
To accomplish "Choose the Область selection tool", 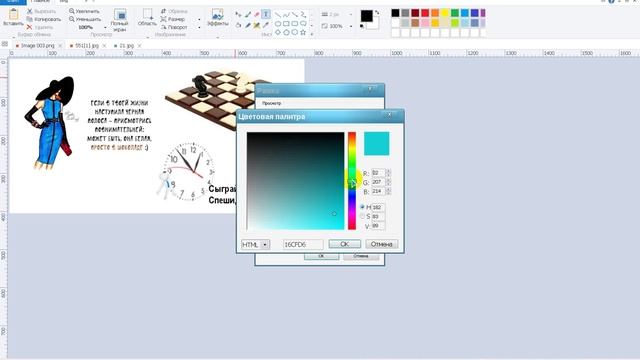I will tap(147, 17).
